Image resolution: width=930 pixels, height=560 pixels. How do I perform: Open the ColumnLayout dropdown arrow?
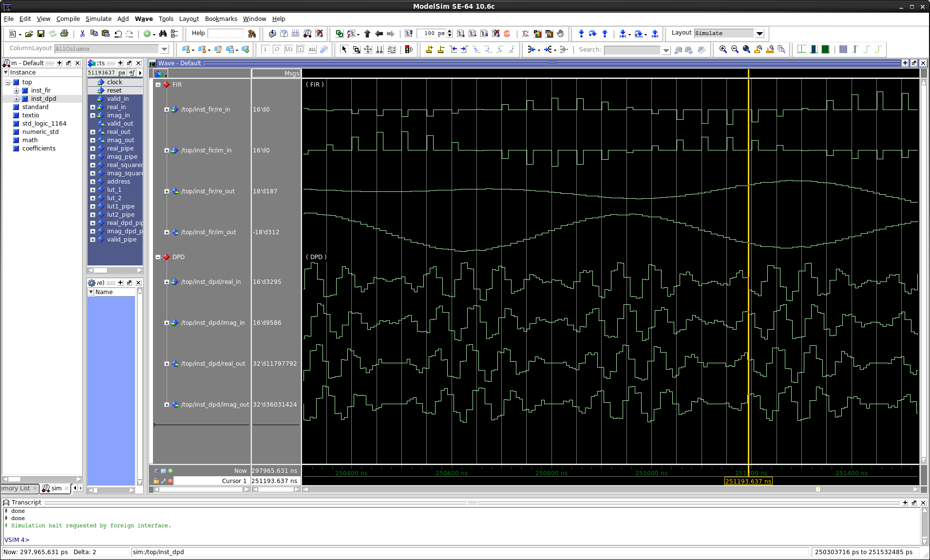point(164,49)
